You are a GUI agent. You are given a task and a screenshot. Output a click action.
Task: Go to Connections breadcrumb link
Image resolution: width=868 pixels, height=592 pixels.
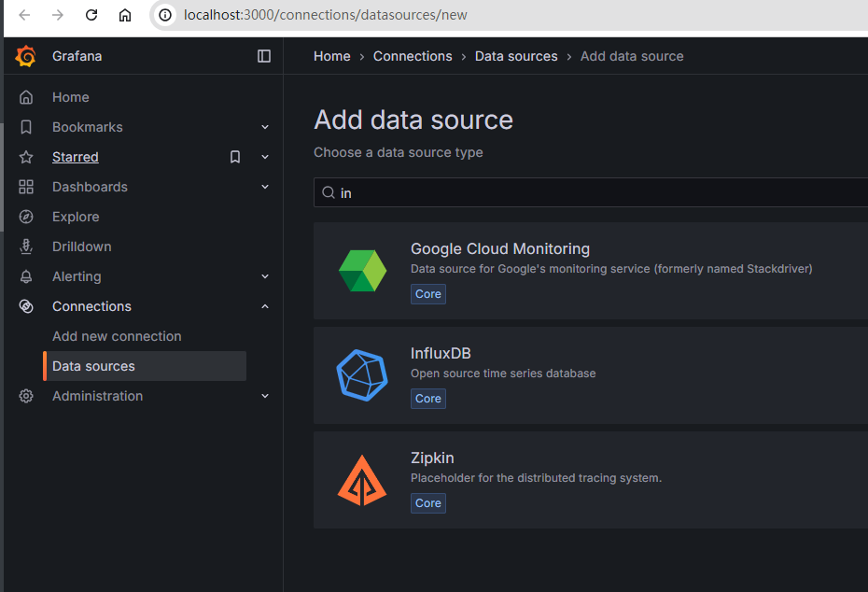coord(413,56)
